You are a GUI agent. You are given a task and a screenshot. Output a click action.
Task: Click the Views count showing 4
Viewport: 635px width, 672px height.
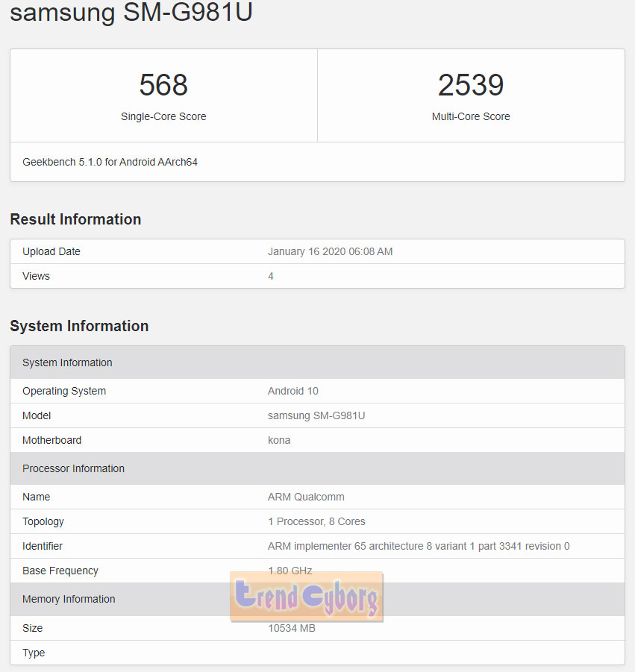tap(270, 276)
